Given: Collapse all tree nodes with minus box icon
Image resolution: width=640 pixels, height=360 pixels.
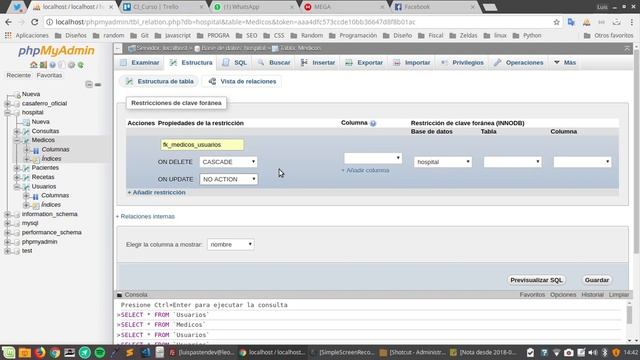Looking at the screenshot, I should coord(89,84).
